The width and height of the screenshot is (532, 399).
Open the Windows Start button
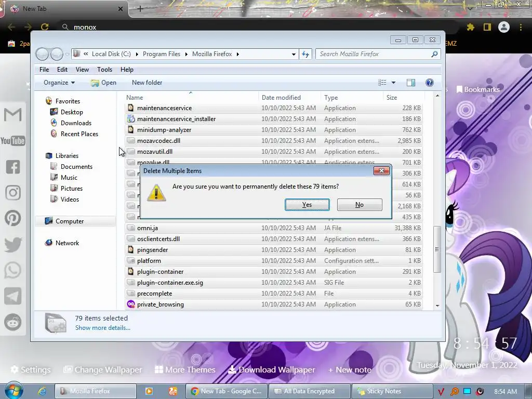14,391
